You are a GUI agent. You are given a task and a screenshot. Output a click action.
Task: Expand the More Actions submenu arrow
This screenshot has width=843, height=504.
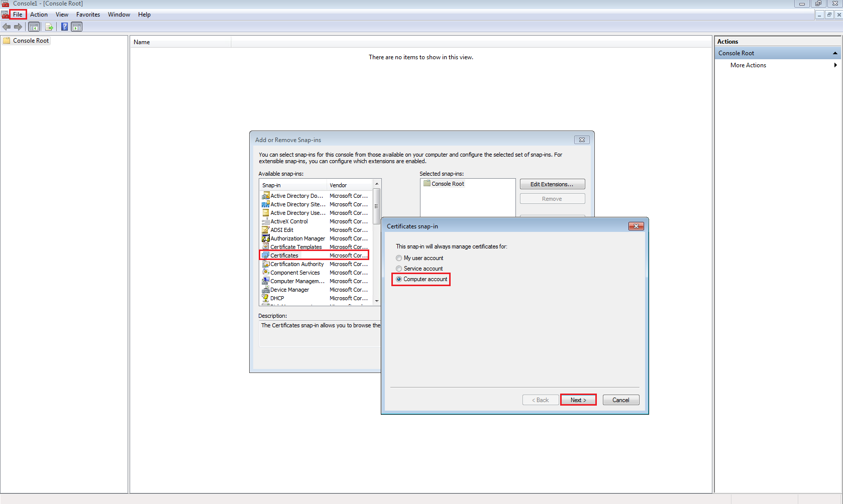click(835, 65)
